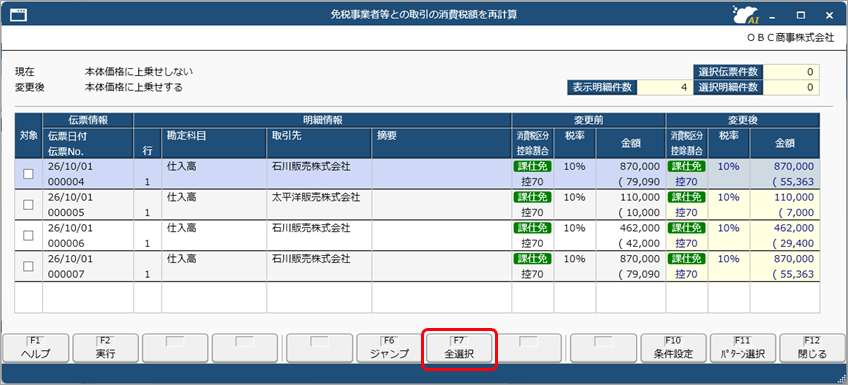Select 石川販売株式会社 in slip 000006 row
The image size is (848, 385).
tap(311, 228)
